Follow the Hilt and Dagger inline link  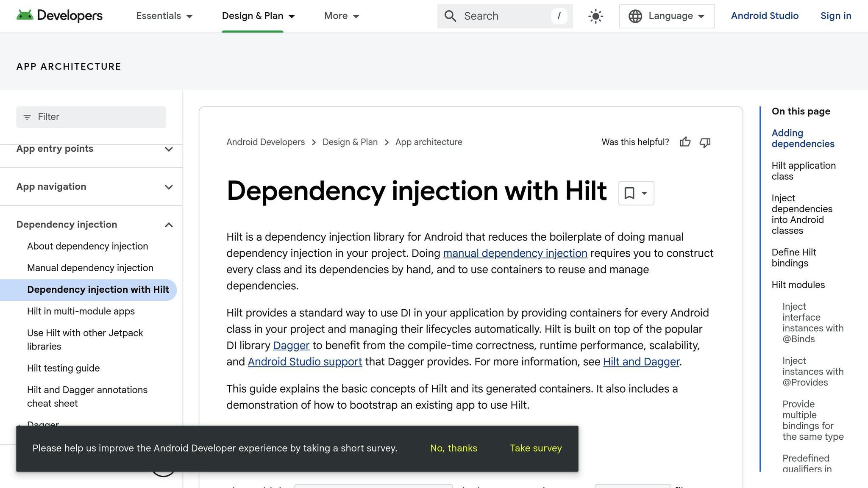point(641,362)
